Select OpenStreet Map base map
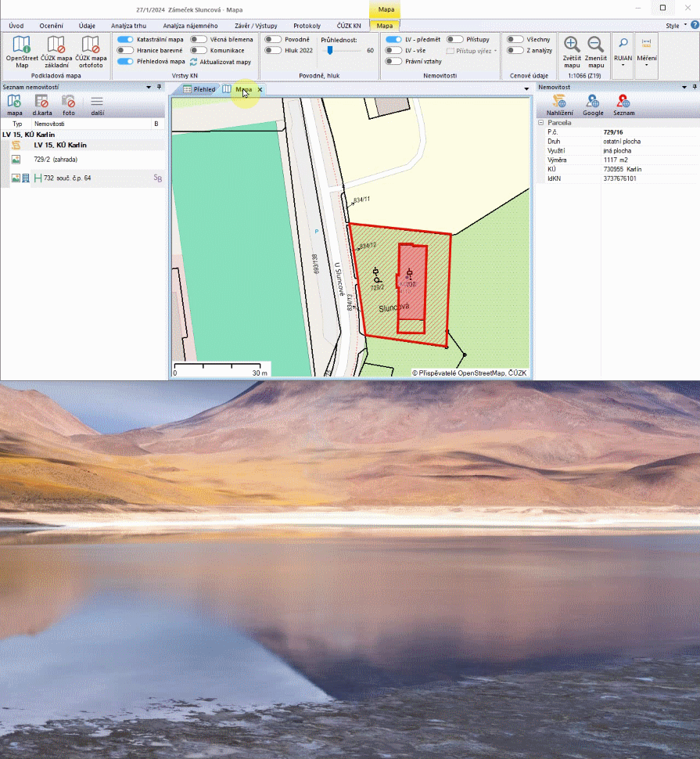 pos(22,52)
